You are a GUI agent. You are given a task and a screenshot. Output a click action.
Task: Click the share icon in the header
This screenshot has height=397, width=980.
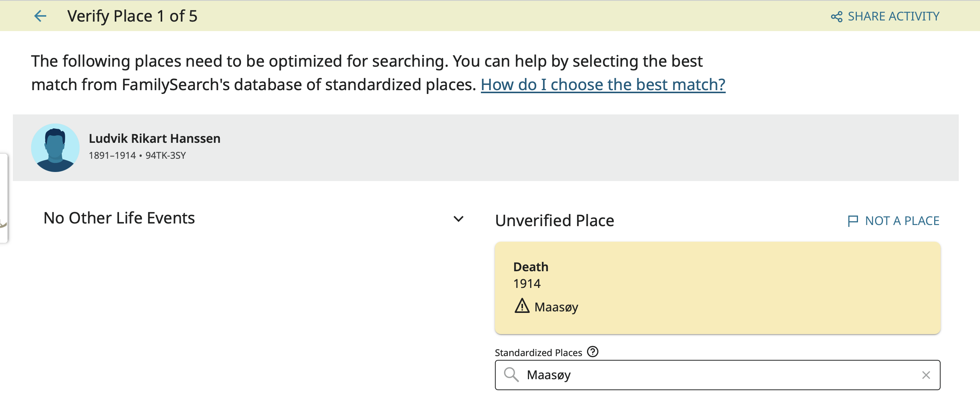pyautogui.click(x=836, y=17)
